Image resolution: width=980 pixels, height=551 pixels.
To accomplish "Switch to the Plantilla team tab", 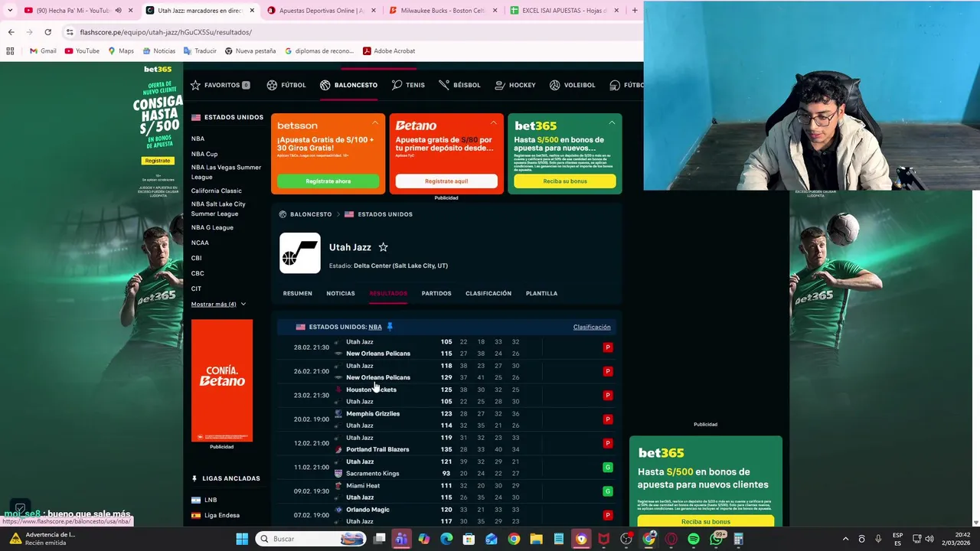I will pos(541,293).
